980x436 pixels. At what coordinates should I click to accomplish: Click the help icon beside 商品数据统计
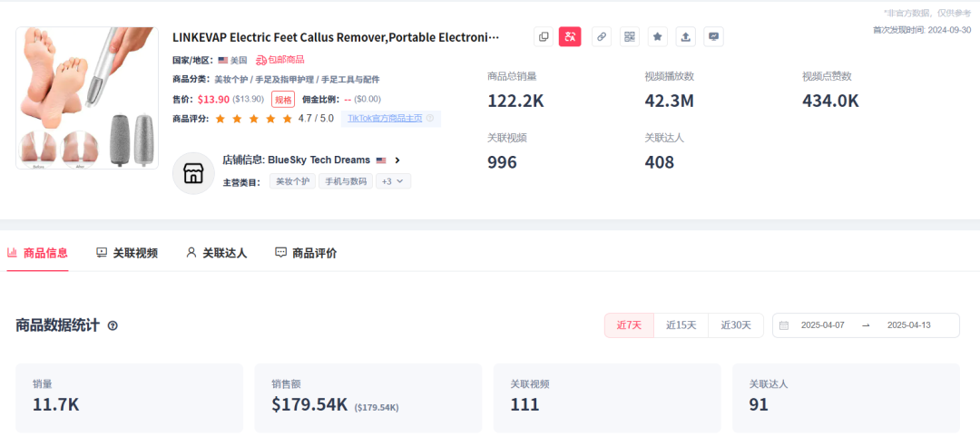pyautogui.click(x=113, y=325)
